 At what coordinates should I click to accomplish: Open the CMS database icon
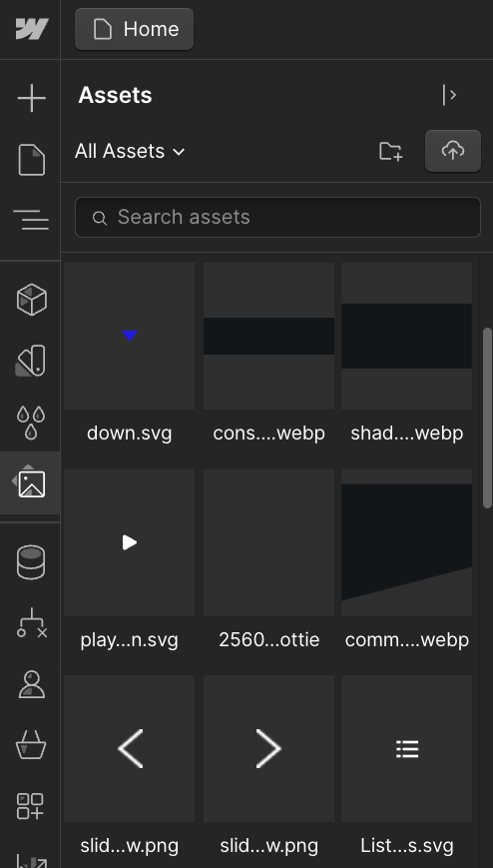31,562
